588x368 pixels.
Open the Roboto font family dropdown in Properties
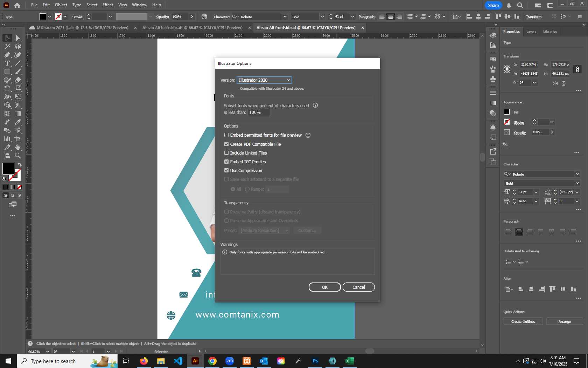tap(577, 174)
